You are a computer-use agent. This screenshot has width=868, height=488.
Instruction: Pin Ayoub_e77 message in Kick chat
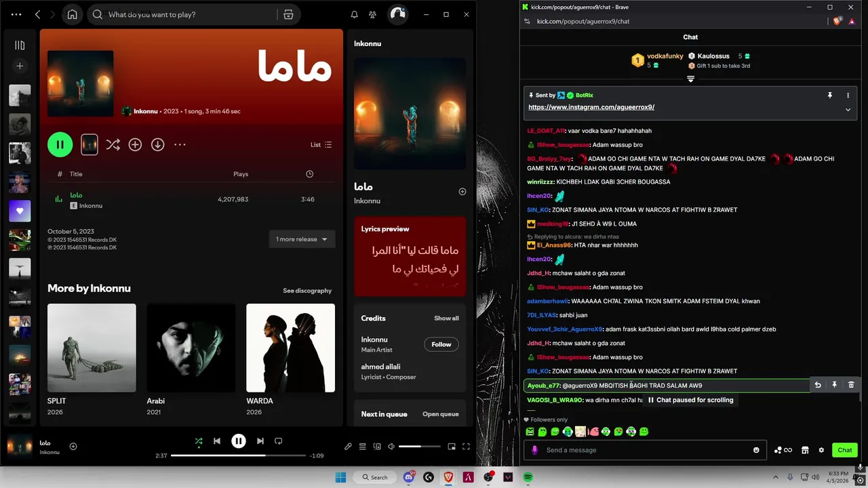pos(834,385)
